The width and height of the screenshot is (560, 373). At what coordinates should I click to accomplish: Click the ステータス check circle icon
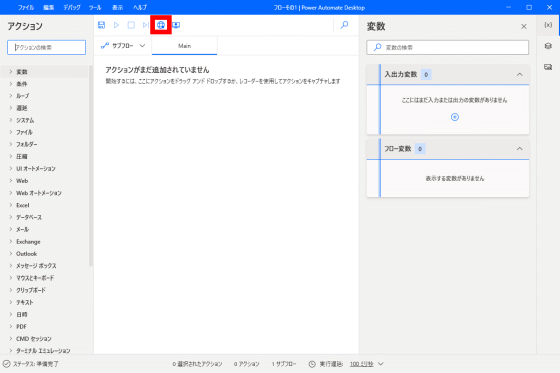(6, 364)
